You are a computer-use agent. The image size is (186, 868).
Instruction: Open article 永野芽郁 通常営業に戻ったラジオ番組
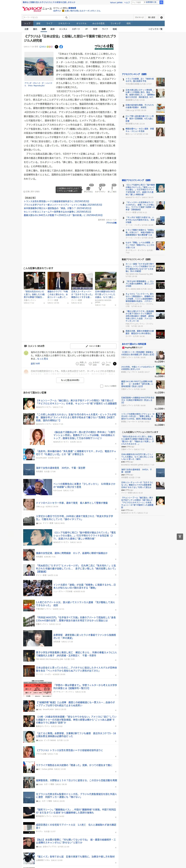click(85, 637)
